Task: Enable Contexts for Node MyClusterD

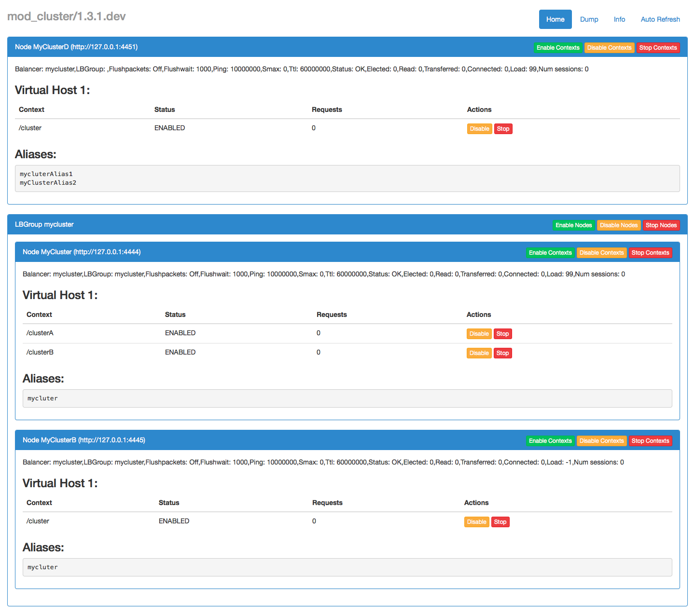Action: tap(558, 48)
